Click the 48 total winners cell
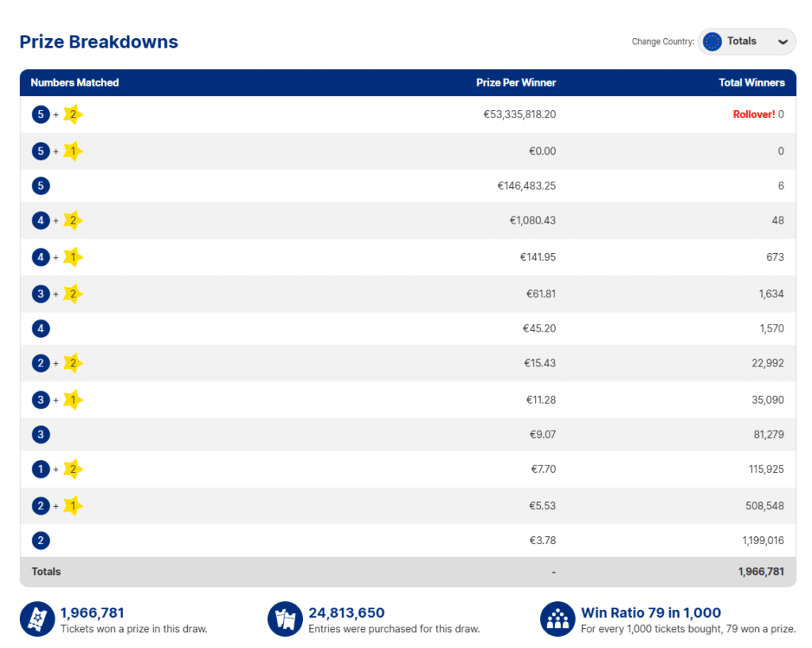 click(778, 220)
